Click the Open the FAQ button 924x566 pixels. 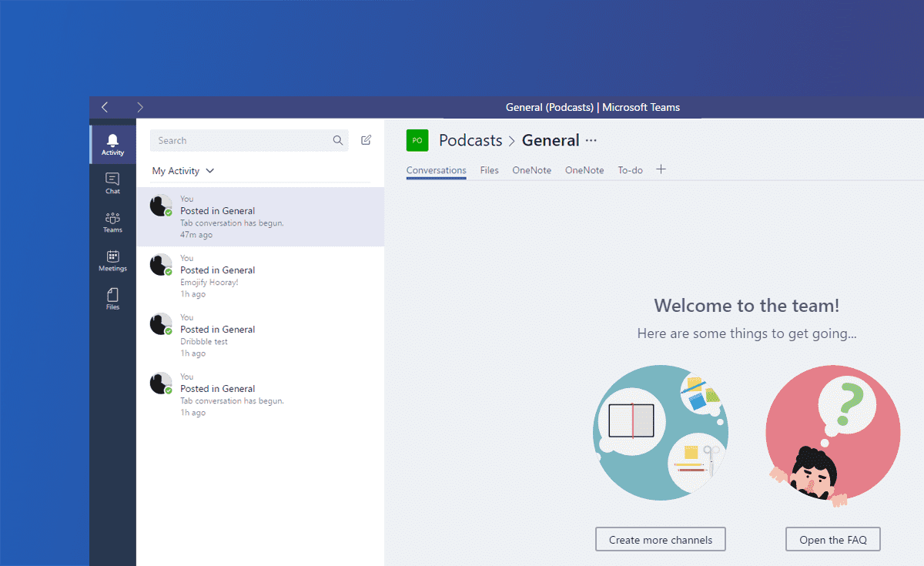[x=832, y=540]
